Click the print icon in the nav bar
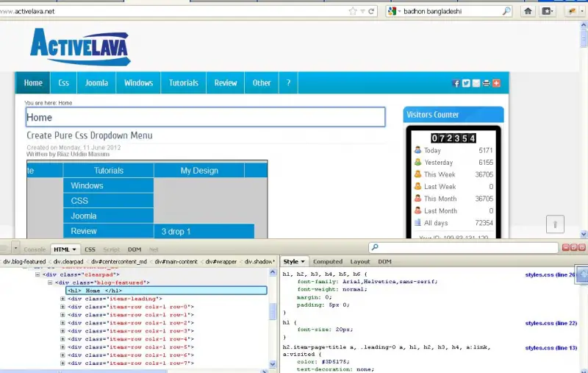The width and height of the screenshot is (588, 373). point(487,83)
